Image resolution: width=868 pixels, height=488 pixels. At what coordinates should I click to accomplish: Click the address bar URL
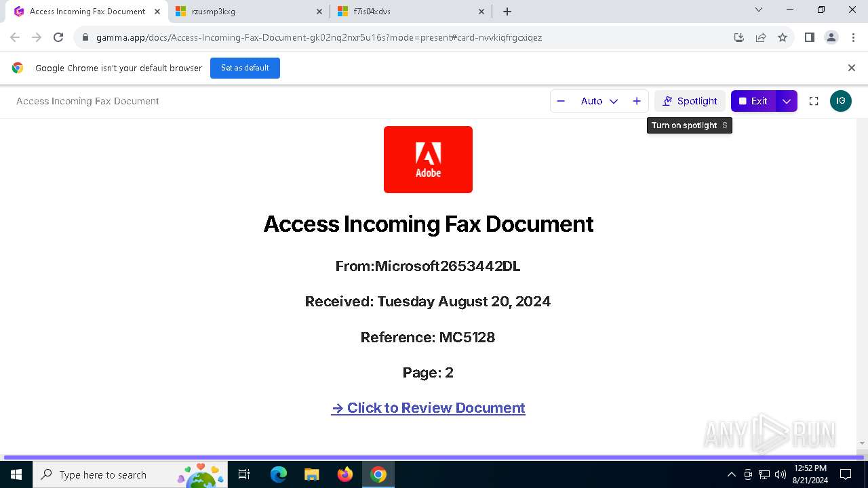click(x=319, y=37)
